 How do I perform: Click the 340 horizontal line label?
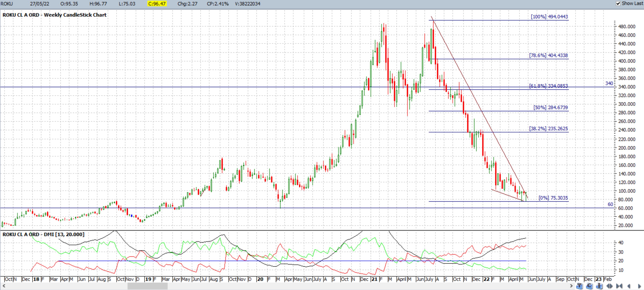tap(609, 83)
